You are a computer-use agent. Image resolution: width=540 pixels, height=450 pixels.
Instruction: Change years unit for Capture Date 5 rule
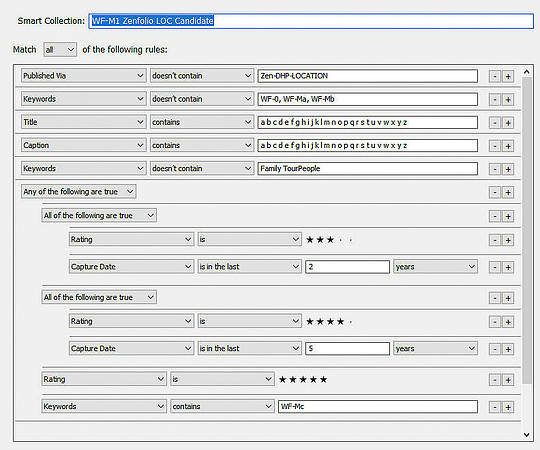(435, 348)
